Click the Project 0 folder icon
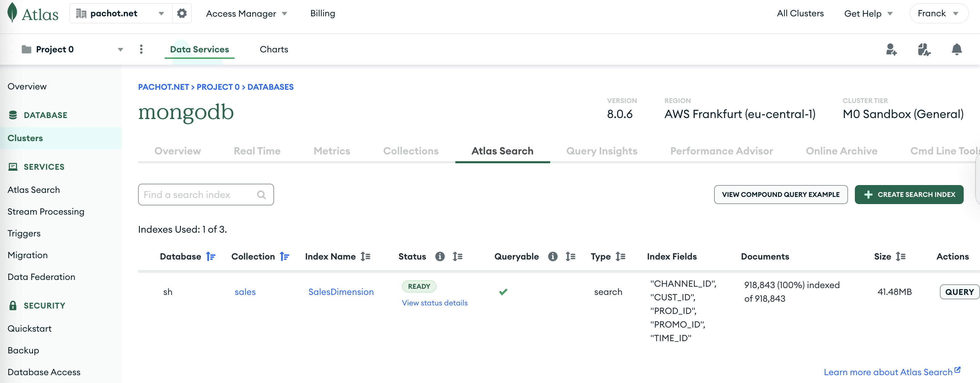 [26, 49]
